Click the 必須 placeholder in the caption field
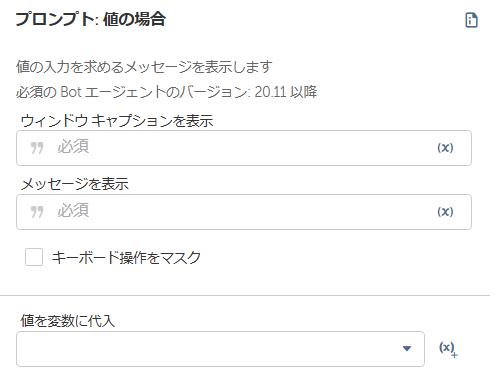 (73, 146)
